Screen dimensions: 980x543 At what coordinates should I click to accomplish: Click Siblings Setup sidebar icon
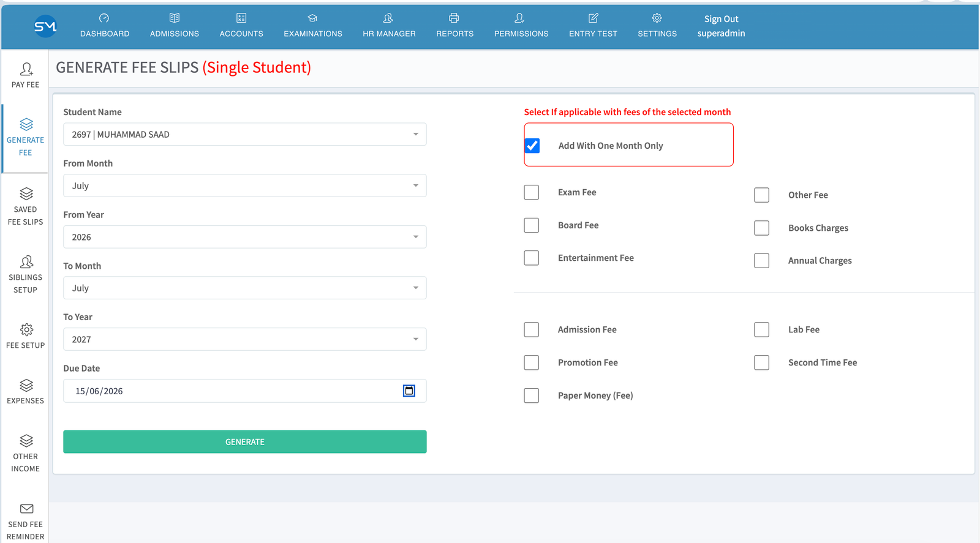click(26, 262)
